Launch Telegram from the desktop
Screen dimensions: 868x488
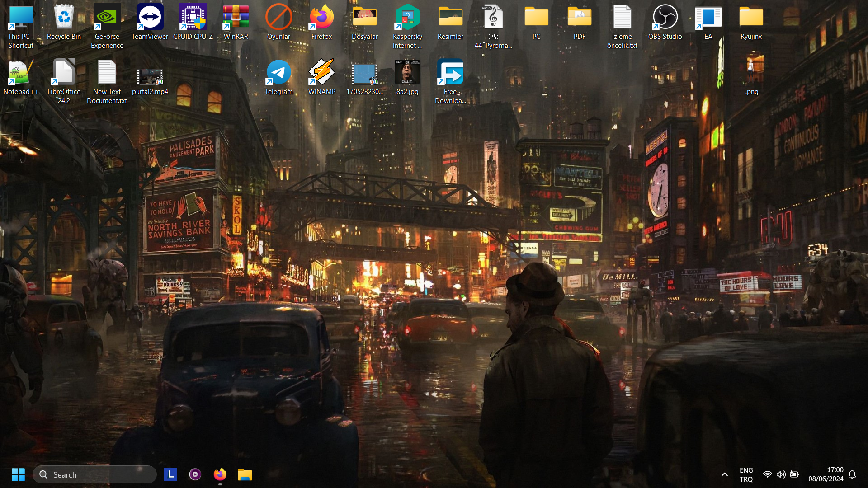click(x=278, y=78)
